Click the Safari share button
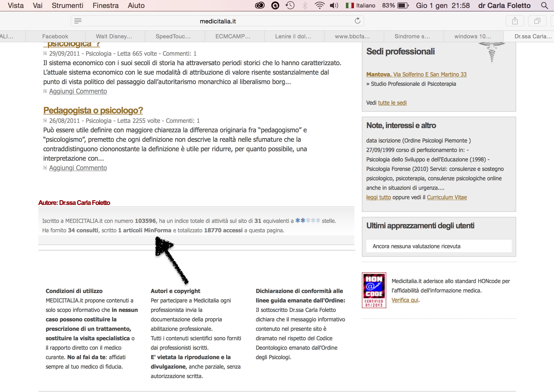The width and height of the screenshot is (554, 392). click(515, 21)
